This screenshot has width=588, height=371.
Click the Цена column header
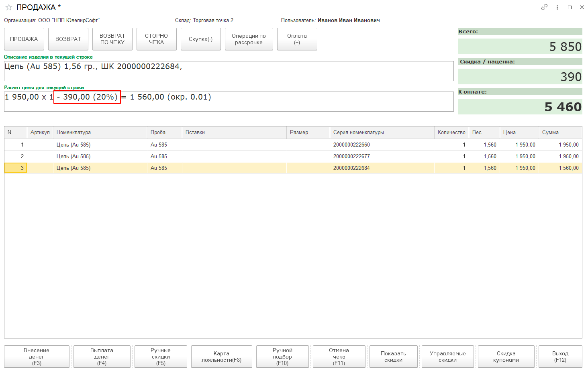pos(519,132)
